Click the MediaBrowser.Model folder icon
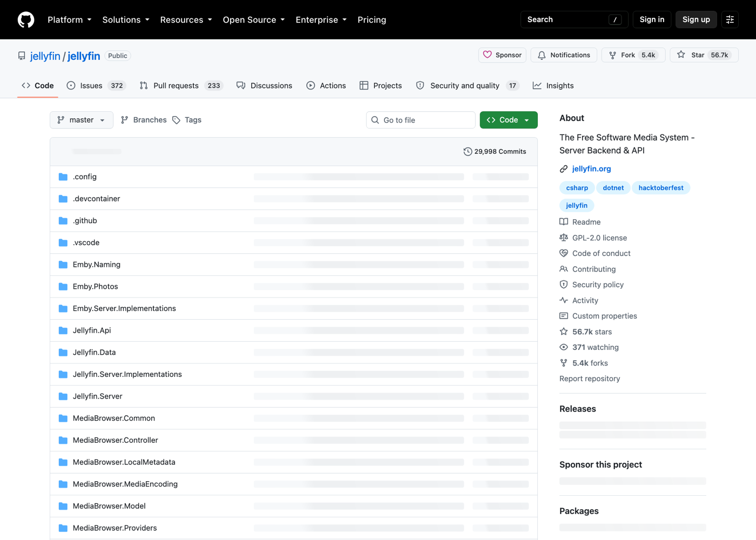 tap(63, 506)
